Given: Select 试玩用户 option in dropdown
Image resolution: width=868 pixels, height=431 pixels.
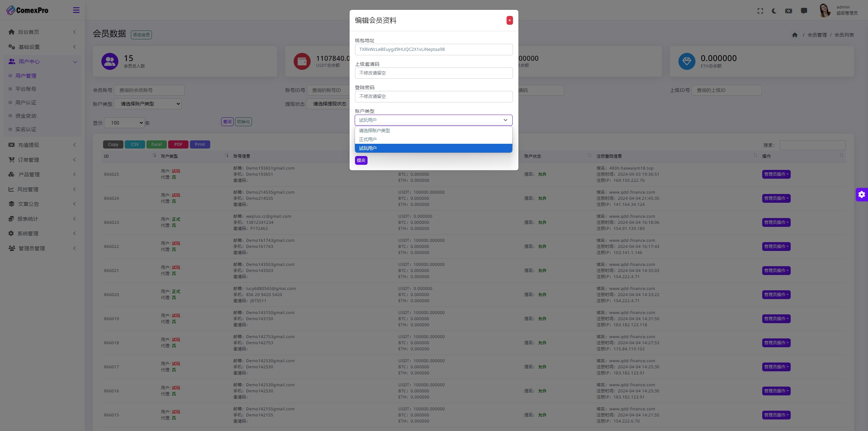Looking at the screenshot, I should click(x=433, y=148).
